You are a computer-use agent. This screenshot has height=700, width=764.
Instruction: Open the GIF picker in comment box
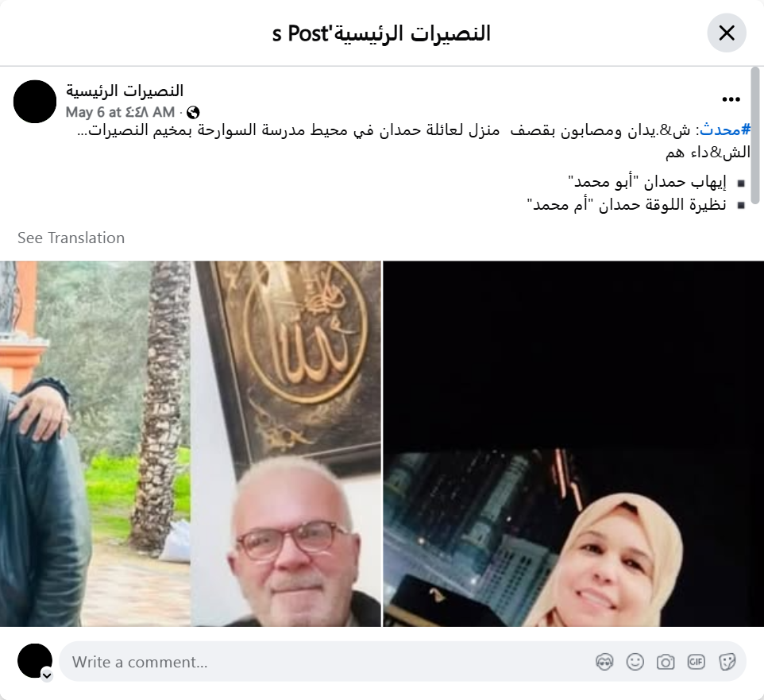pos(696,662)
